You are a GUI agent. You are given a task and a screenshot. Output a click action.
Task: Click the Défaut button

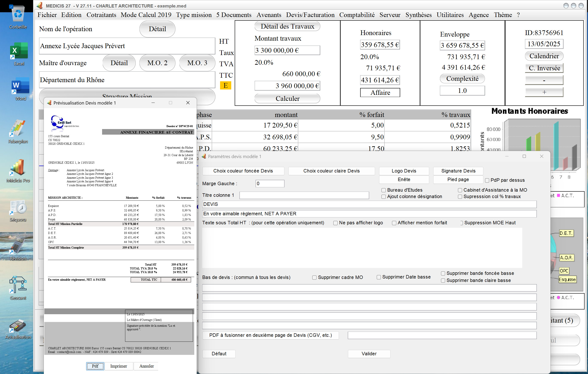(219, 354)
